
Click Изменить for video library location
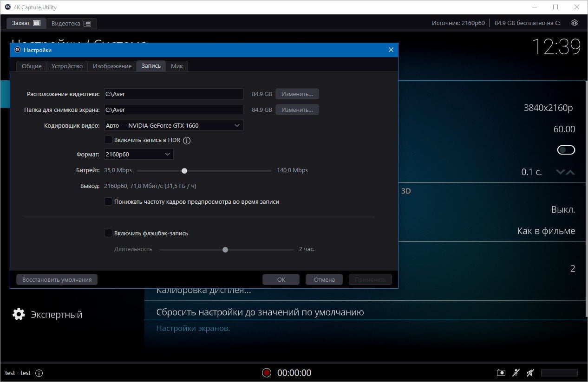pyautogui.click(x=297, y=94)
